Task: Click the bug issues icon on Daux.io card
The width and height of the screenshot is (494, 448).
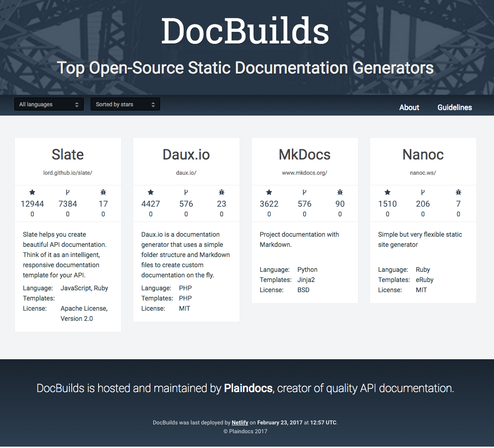Action: coord(222,192)
